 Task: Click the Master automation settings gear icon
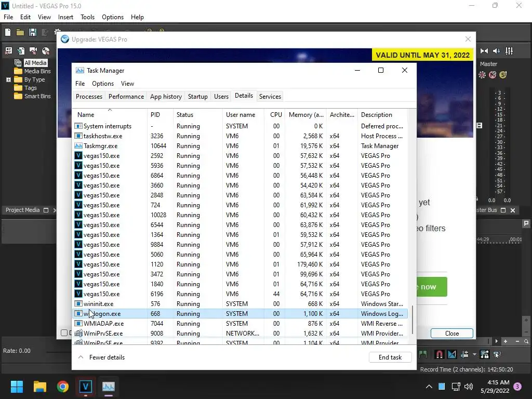tap(482, 75)
